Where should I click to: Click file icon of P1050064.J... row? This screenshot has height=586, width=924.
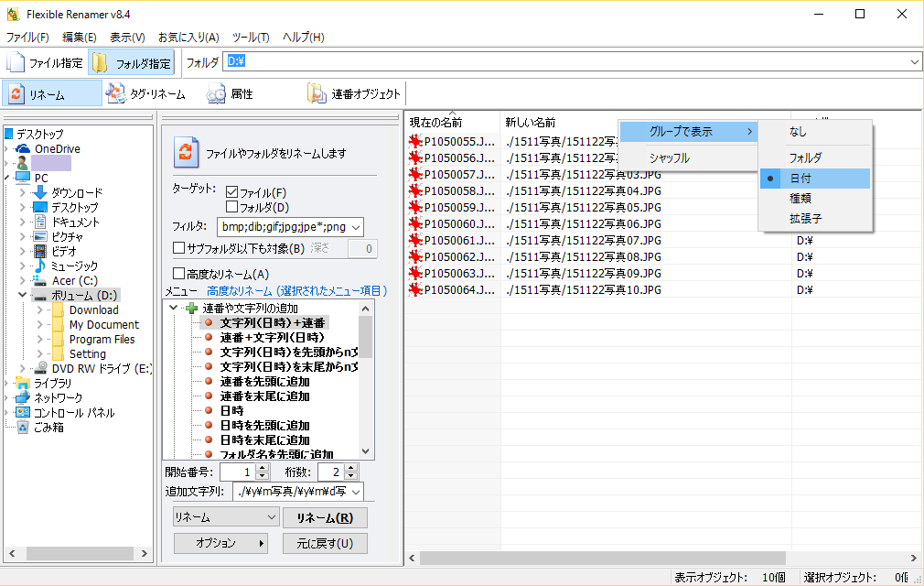tap(415, 290)
